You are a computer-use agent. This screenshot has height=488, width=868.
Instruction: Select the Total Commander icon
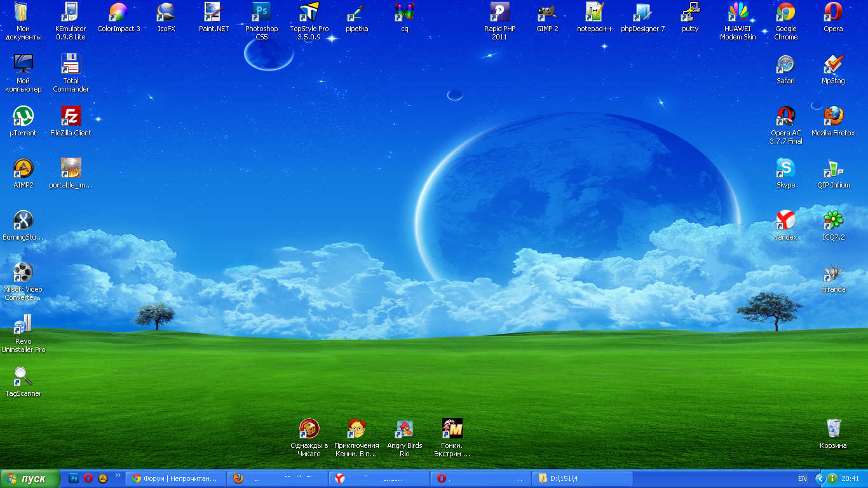(71, 64)
